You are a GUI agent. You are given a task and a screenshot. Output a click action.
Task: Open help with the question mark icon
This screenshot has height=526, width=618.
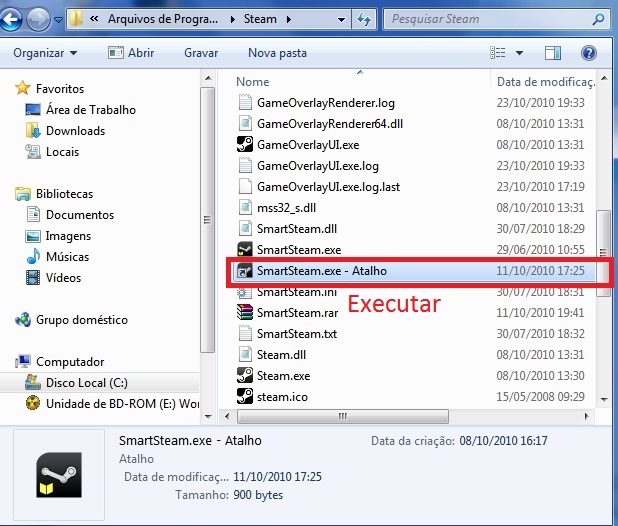(588, 53)
